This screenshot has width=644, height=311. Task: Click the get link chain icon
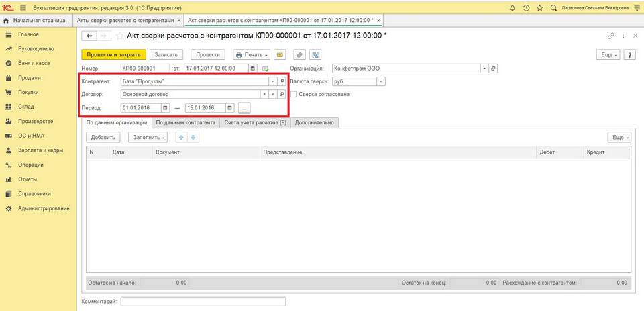tap(610, 36)
